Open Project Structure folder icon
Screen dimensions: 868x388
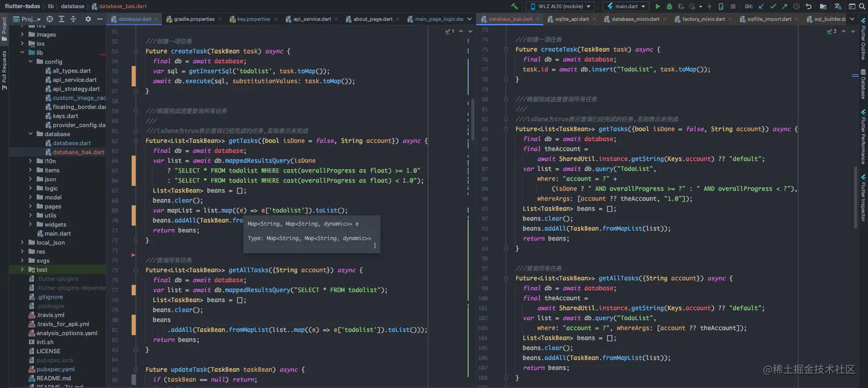[x=823, y=6]
